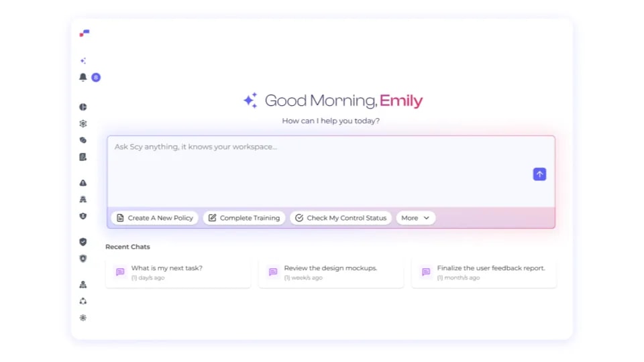This screenshot has width=644, height=362.
Task: Open the AI sparkle assistant in sidebar
Action: (83, 61)
